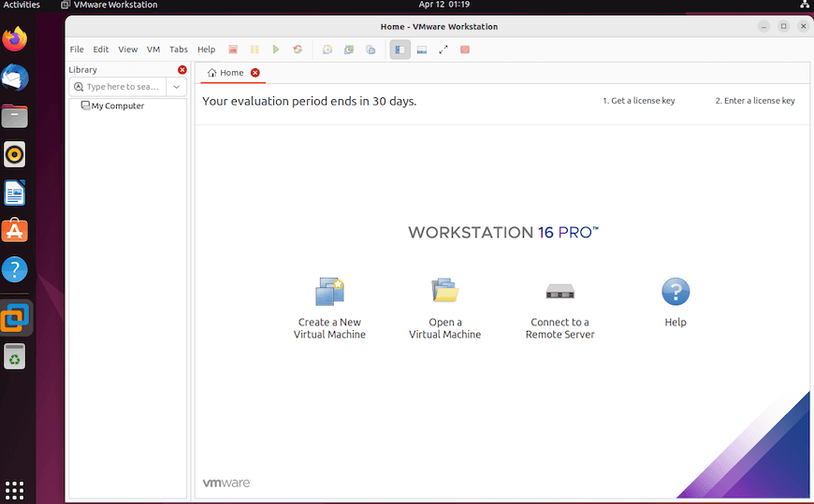Expand the Library search dropdown arrow
Image resolution: width=814 pixels, height=504 pixels.
(177, 87)
